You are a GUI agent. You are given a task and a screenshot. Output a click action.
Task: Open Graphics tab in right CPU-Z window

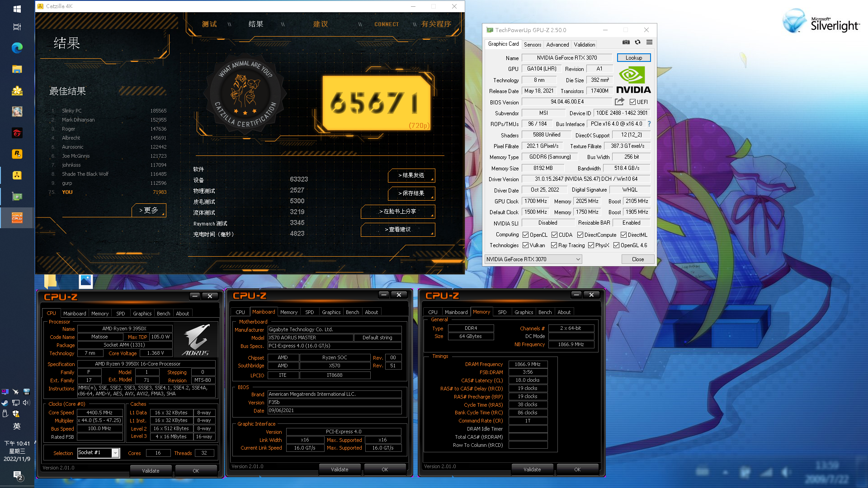(x=524, y=312)
